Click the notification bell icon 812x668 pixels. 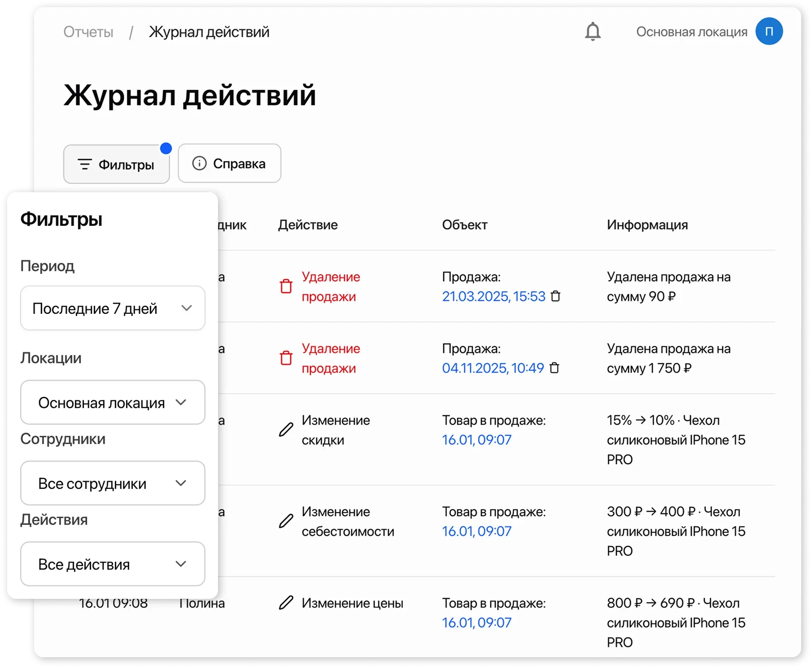592,31
